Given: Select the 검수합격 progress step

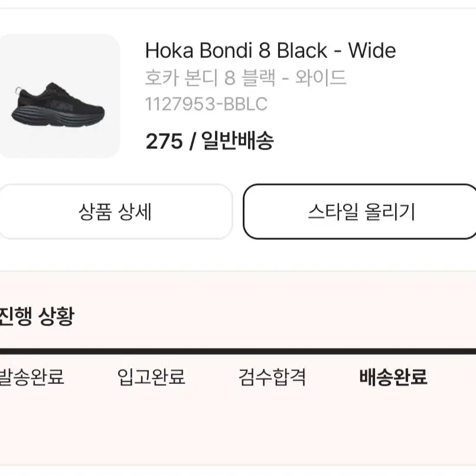Looking at the screenshot, I should click(272, 377).
